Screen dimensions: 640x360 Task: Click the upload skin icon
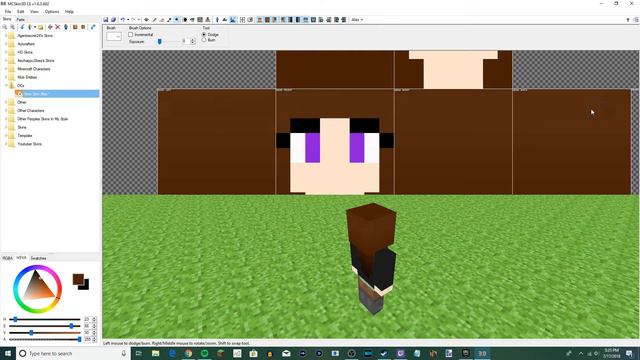[x=93, y=27]
